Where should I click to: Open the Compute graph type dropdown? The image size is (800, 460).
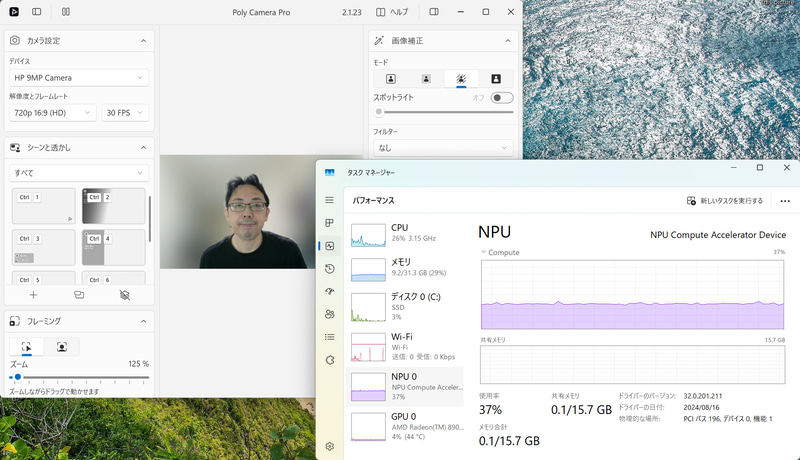(500, 252)
